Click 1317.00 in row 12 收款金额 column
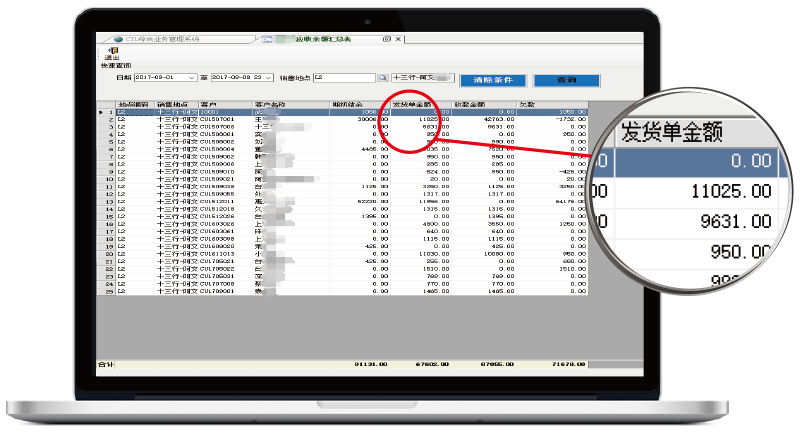Image resolution: width=801 pixels, height=435 pixels. pyautogui.click(x=500, y=194)
